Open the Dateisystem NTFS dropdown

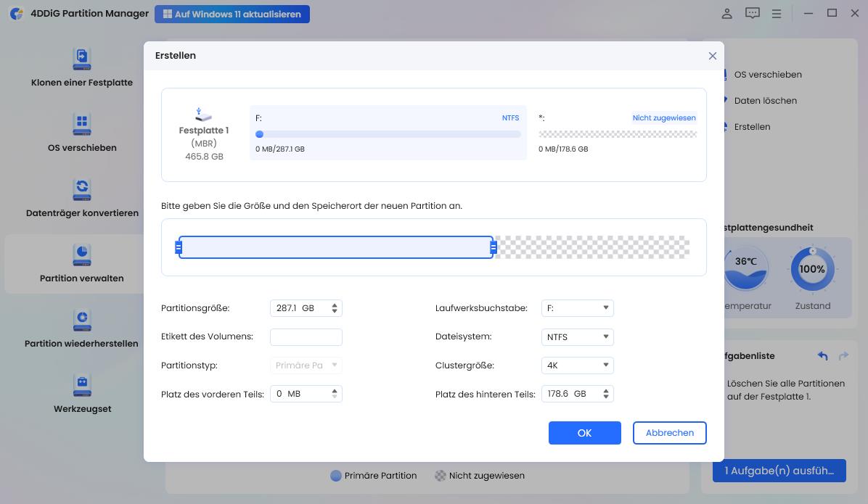(x=577, y=337)
